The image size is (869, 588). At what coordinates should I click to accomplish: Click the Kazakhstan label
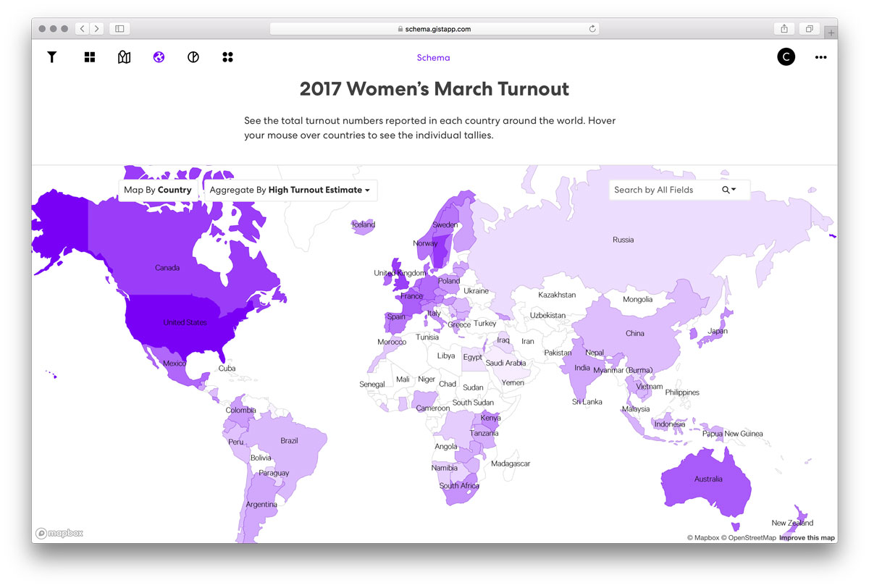557,295
